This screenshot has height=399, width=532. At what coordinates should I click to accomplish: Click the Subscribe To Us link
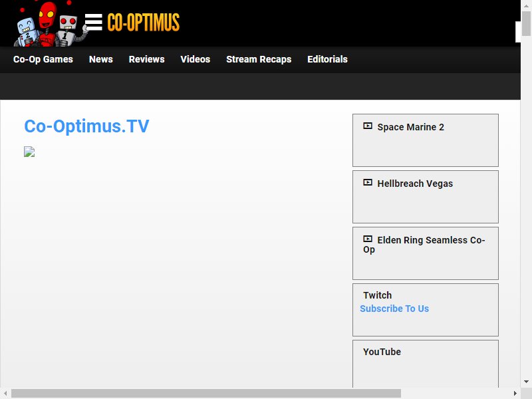click(394, 309)
